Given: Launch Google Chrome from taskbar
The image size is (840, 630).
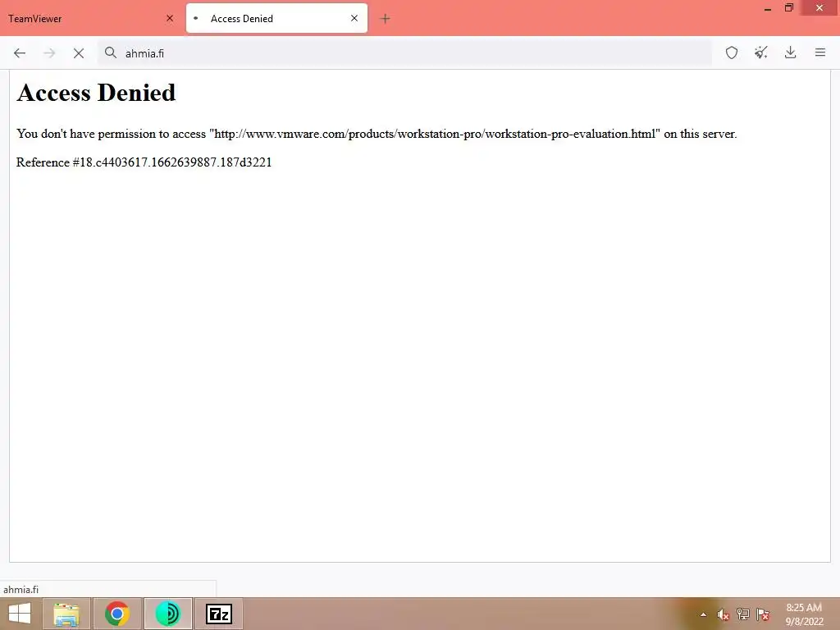Looking at the screenshot, I should click(x=117, y=614).
